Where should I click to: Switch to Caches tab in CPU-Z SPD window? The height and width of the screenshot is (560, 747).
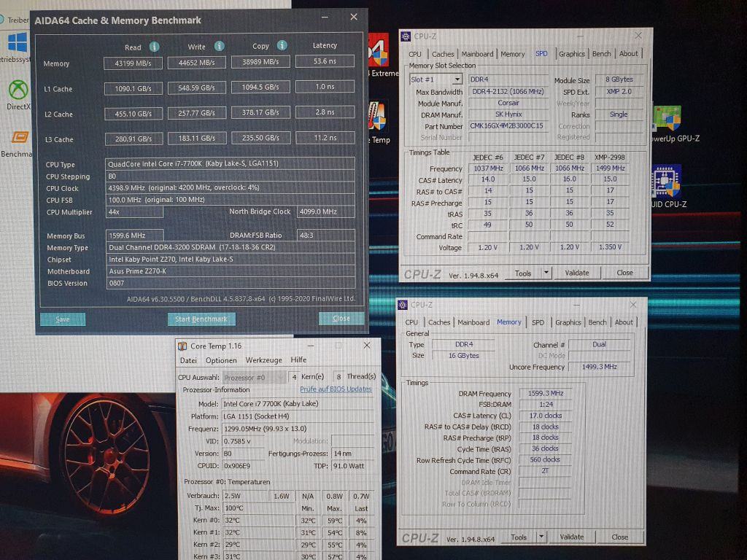[443, 54]
